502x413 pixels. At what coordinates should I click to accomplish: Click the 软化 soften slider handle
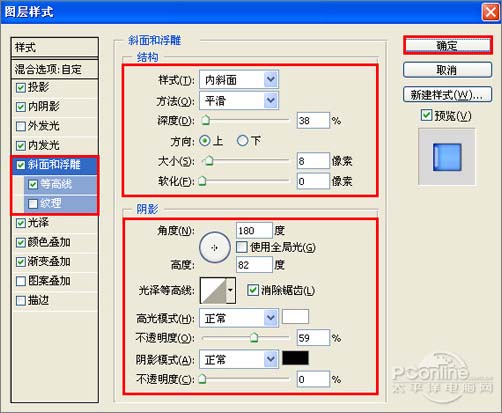tap(202, 181)
